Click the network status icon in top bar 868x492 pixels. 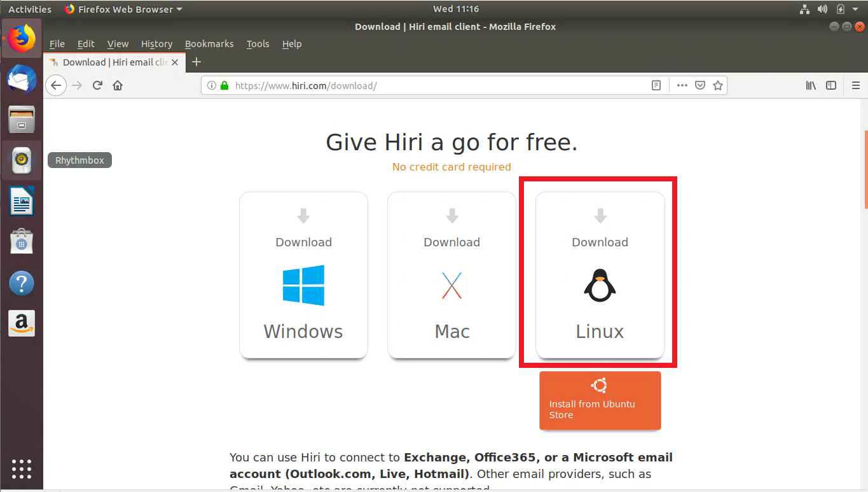click(x=804, y=9)
